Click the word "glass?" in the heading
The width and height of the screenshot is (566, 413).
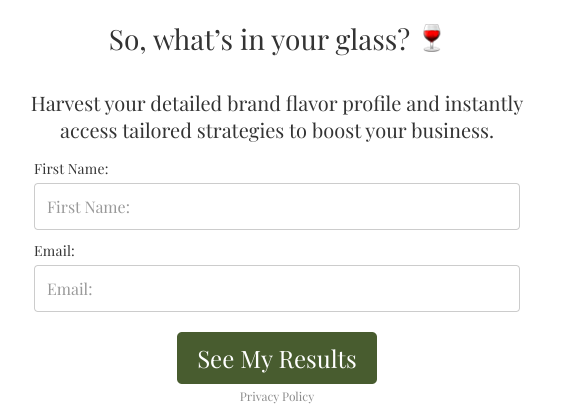coord(373,40)
